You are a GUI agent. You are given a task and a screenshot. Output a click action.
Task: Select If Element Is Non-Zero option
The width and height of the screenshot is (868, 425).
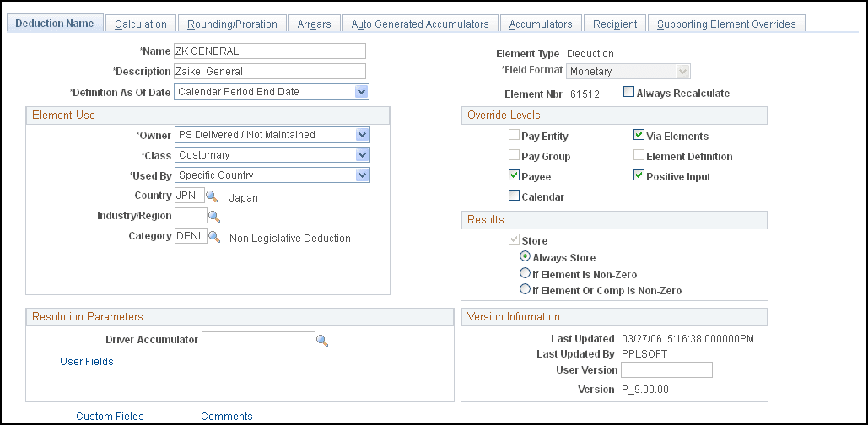[x=526, y=274]
